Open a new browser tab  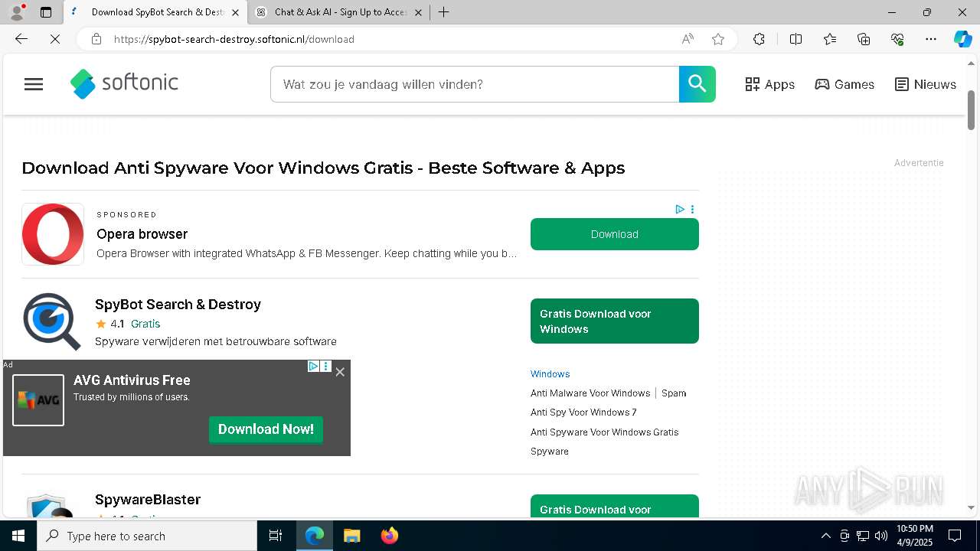[443, 12]
